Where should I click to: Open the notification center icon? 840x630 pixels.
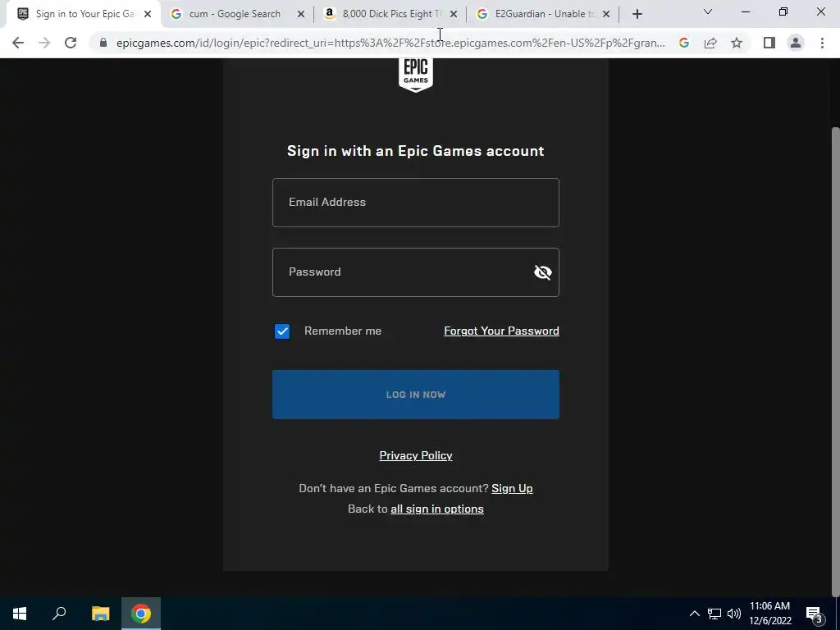[x=815, y=614]
